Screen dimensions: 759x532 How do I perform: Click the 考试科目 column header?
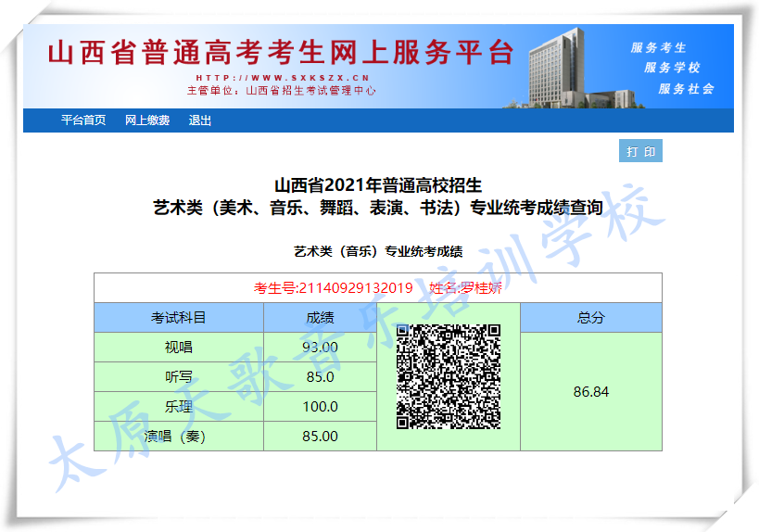point(179,318)
